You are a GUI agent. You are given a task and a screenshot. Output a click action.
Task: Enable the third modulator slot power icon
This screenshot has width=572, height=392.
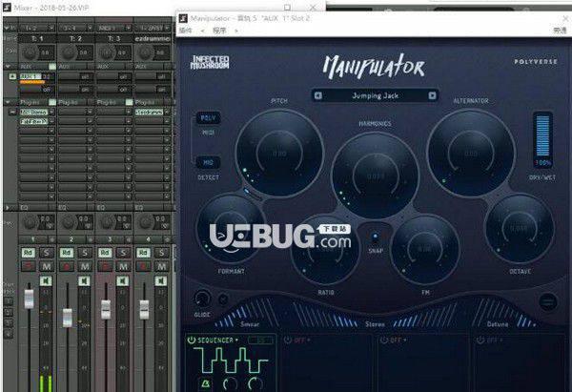pos(384,340)
